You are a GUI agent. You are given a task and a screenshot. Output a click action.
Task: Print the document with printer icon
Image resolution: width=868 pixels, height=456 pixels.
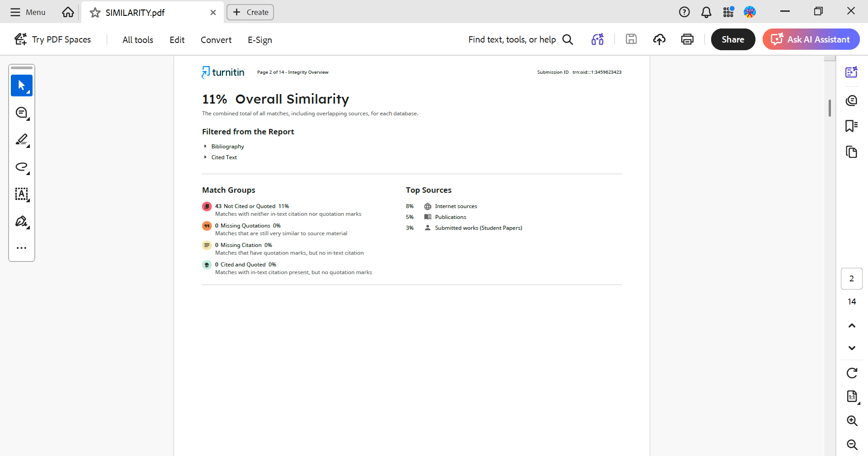coord(687,39)
